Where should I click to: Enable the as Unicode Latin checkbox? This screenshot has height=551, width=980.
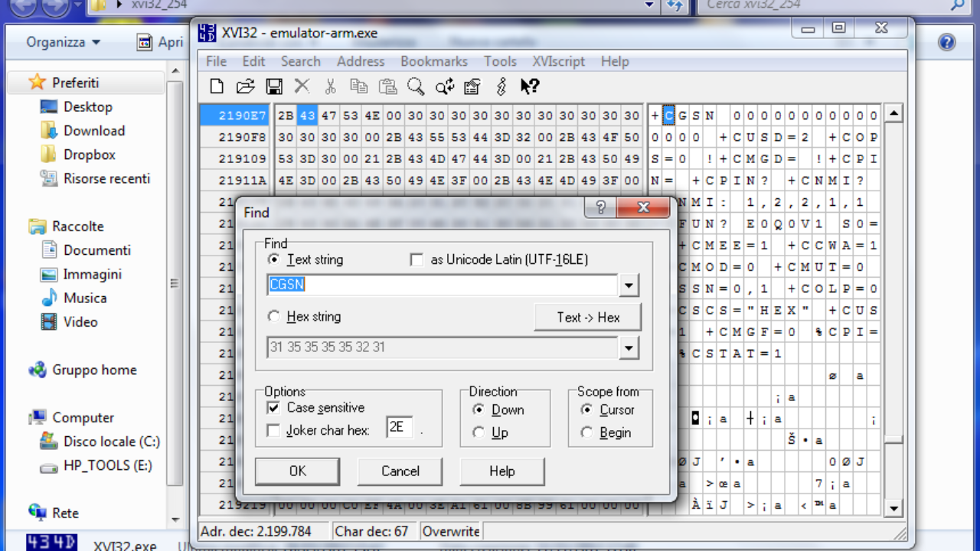click(x=416, y=260)
